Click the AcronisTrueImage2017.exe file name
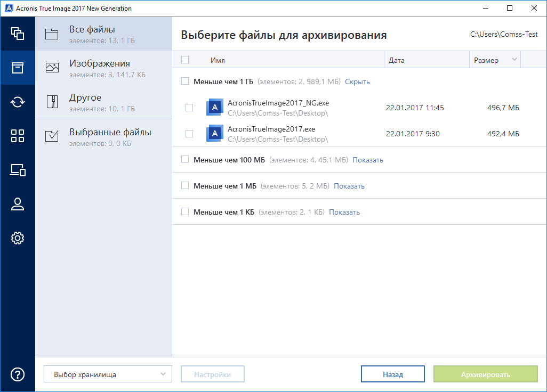Screen dimensions: 547x392 (x=271, y=129)
